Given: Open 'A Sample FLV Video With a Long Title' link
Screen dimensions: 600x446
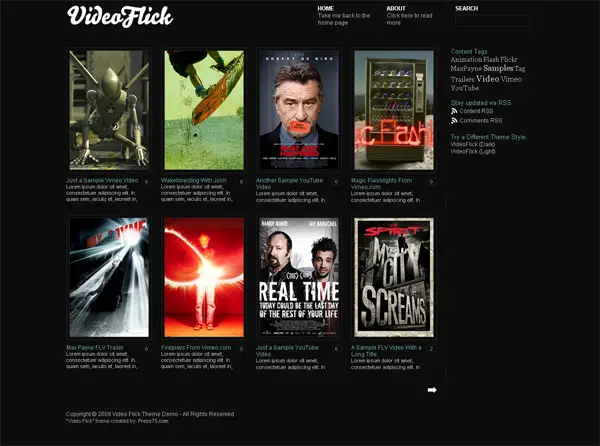Looking at the screenshot, I should (x=386, y=351).
